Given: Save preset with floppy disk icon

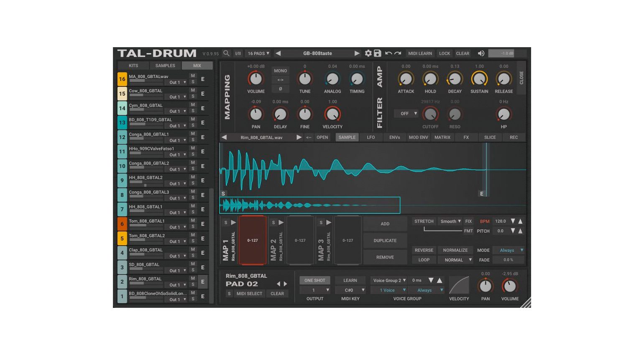Looking at the screenshot, I should [x=377, y=53].
